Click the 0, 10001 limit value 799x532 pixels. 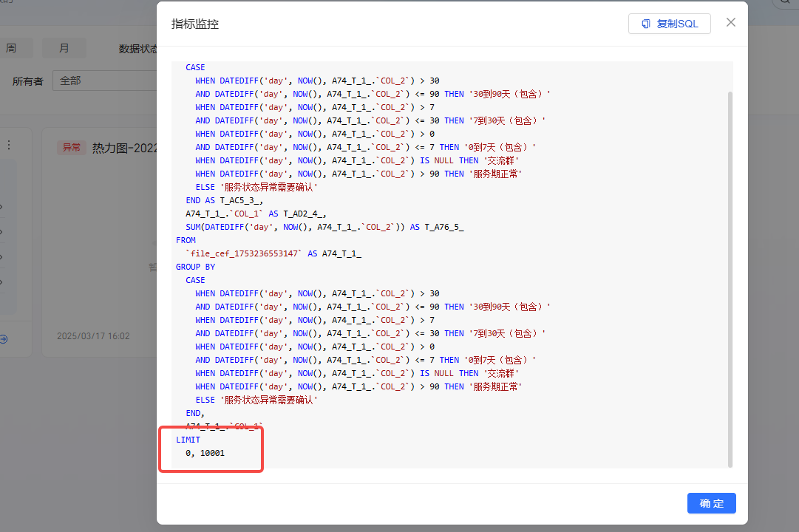point(205,453)
